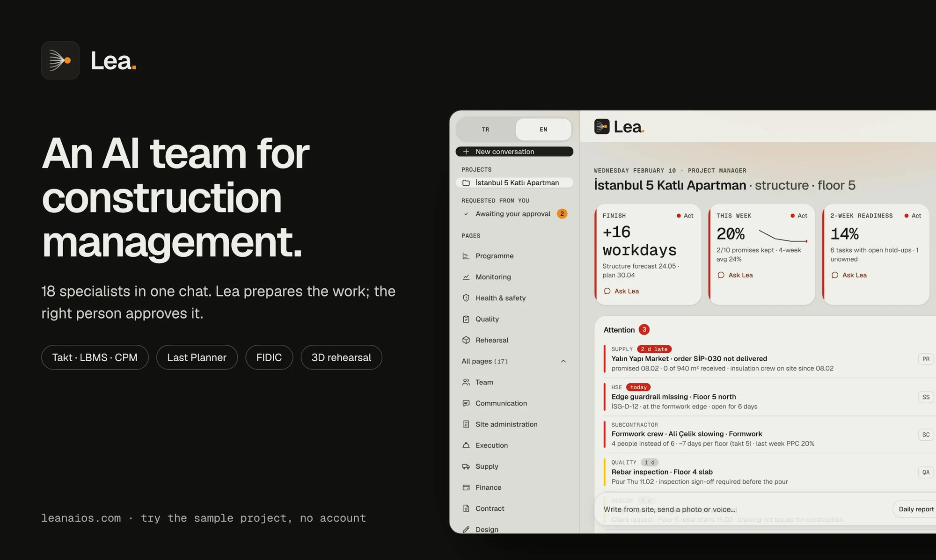Screen dimensions: 936x560
Task: Click the PR badge on supply row
Action: [926, 359]
